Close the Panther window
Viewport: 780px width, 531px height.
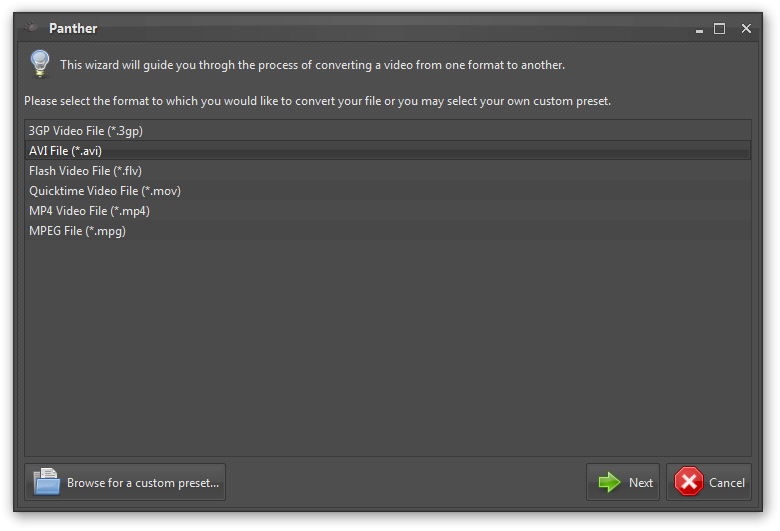tap(746, 29)
